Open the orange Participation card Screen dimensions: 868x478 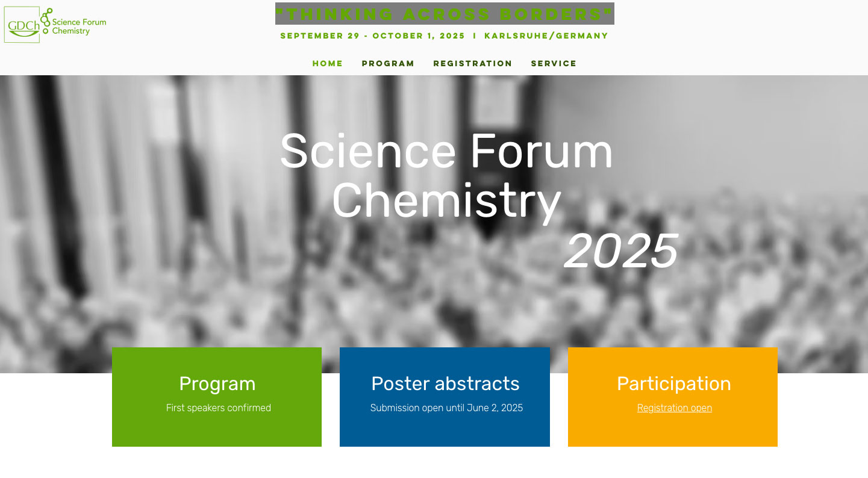673,397
